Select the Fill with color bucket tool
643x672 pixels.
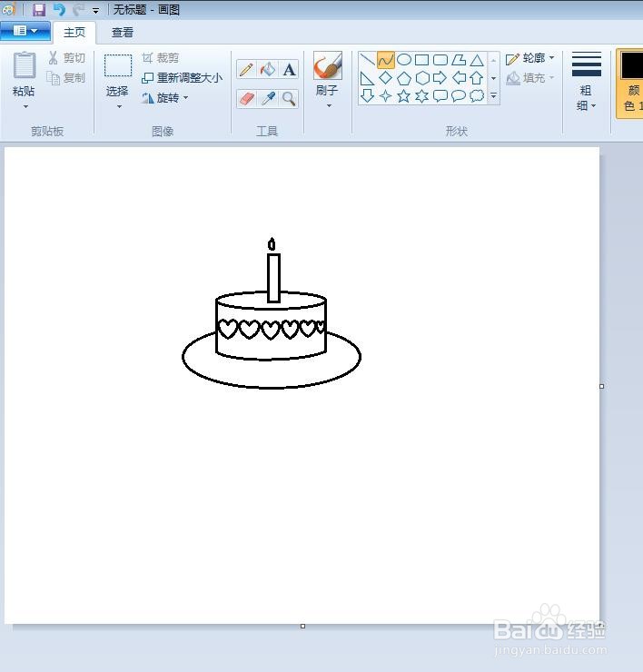coord(268,69)
